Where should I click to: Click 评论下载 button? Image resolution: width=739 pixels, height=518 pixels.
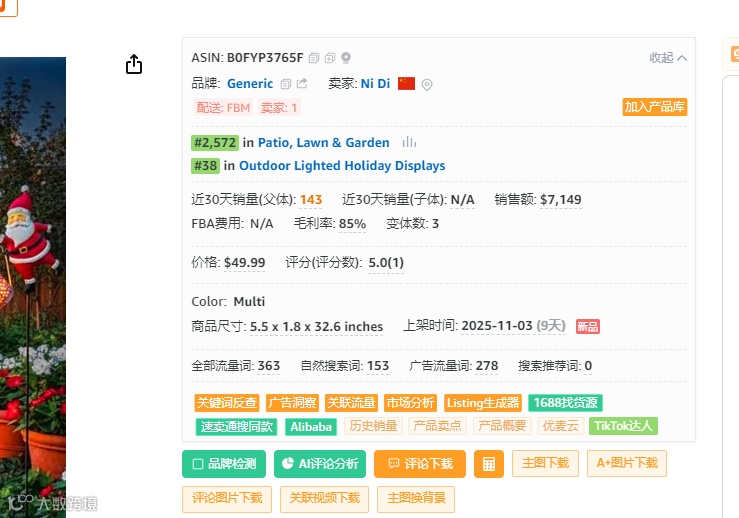[420, 464]
